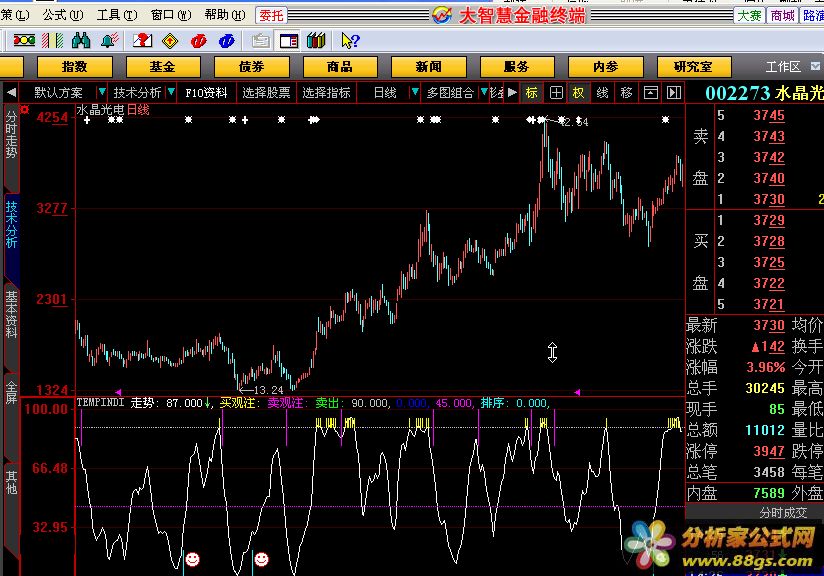Select the 研究室 tab
The width and height of the screenshot is (824, 576).
(694, 67)
